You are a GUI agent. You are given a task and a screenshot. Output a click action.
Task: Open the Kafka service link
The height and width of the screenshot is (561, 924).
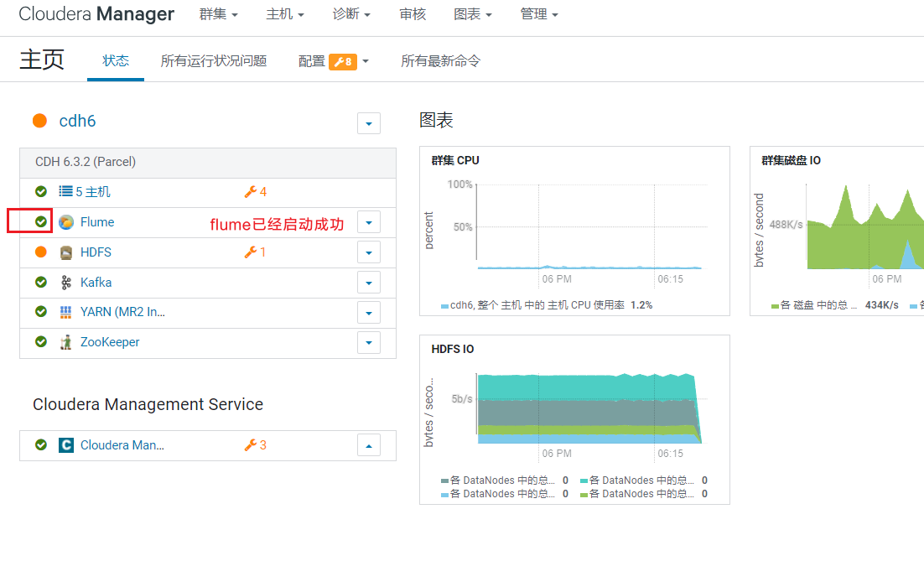(x=96, y=283)
